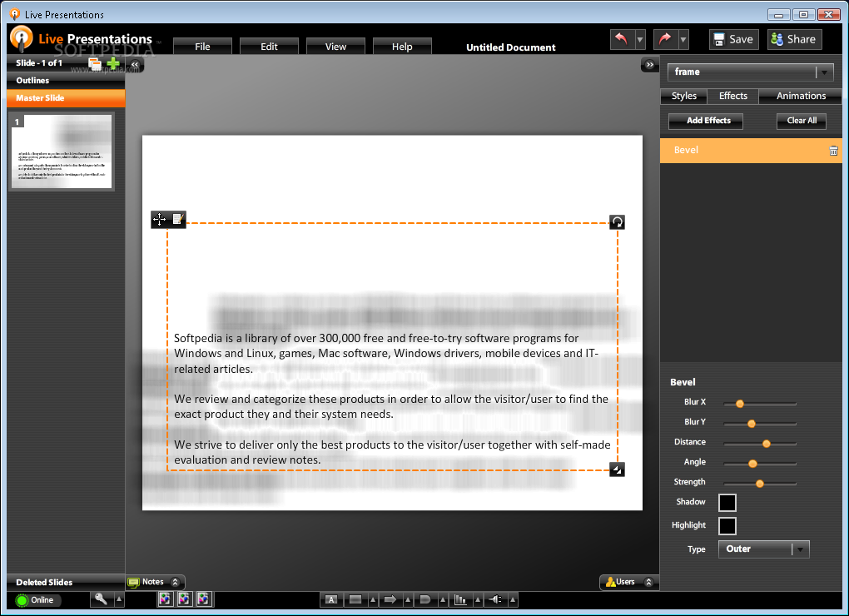Click the Redo arrow icon

coord(665,39)
